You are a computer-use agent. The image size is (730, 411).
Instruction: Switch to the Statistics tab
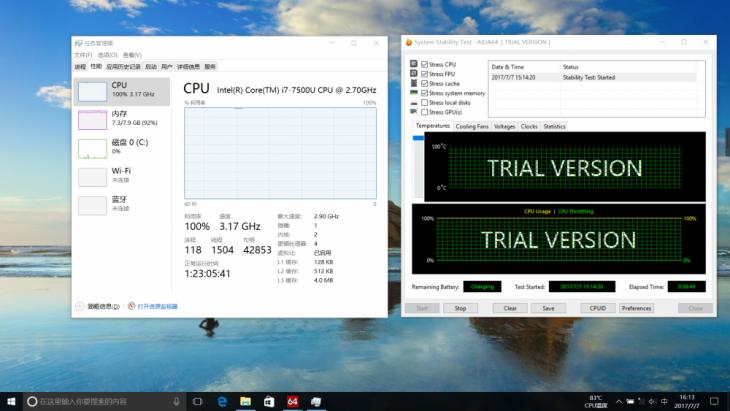coord(554,126)
